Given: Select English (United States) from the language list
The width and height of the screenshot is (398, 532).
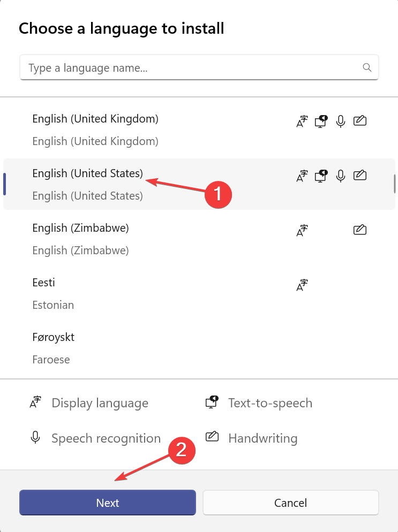Looking at the screenshot, I should pyautogui.click(x=88, y=173).
